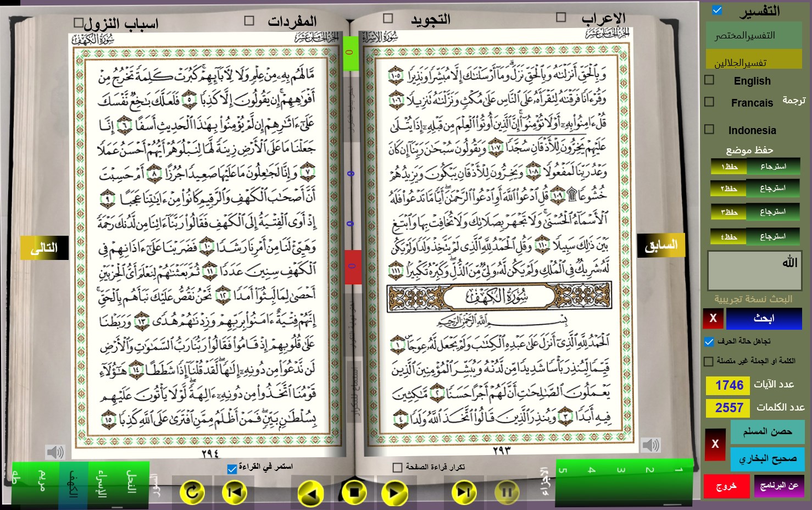The image size is (812, 510).
Task: Tick the English translation checkbox
Action: point(709,80)
